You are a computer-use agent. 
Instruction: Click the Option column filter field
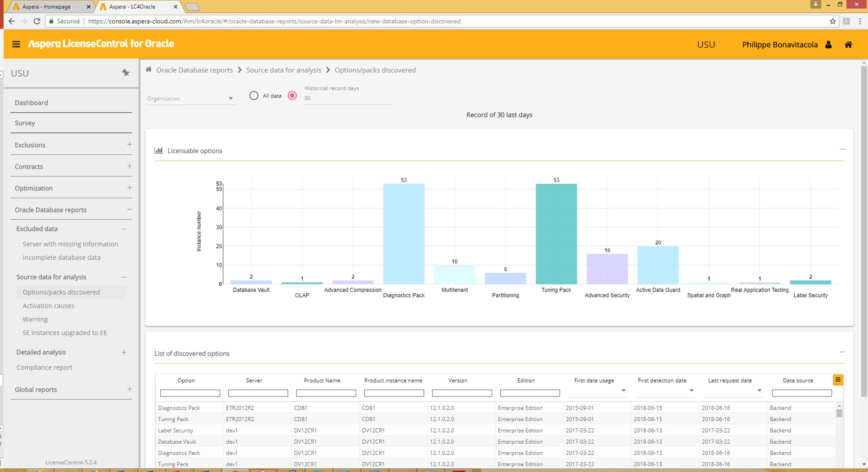click(x=190, y=393)
